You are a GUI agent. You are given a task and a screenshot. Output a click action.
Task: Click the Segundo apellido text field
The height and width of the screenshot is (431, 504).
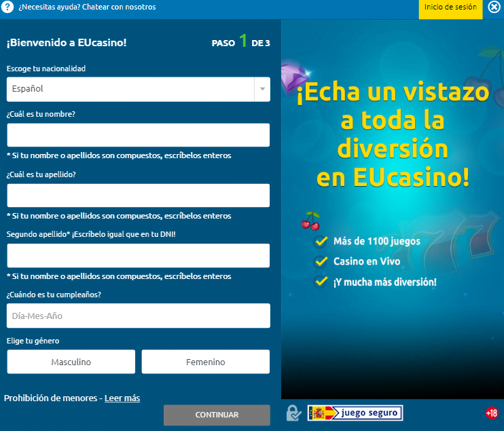pyautogui.click(x=139, y=256)
